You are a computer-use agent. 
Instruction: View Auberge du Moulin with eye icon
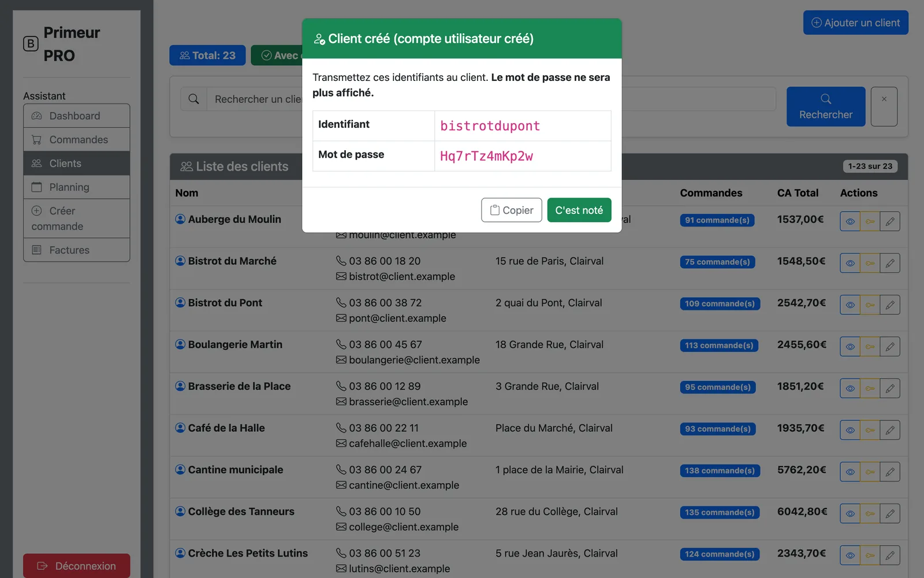[x=850, y=221]
